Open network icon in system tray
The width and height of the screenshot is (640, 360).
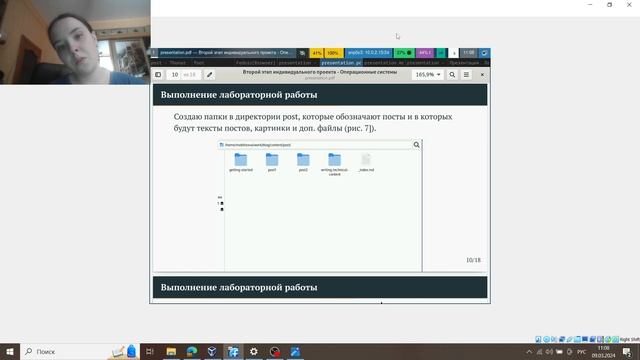[x=539, y=351]
